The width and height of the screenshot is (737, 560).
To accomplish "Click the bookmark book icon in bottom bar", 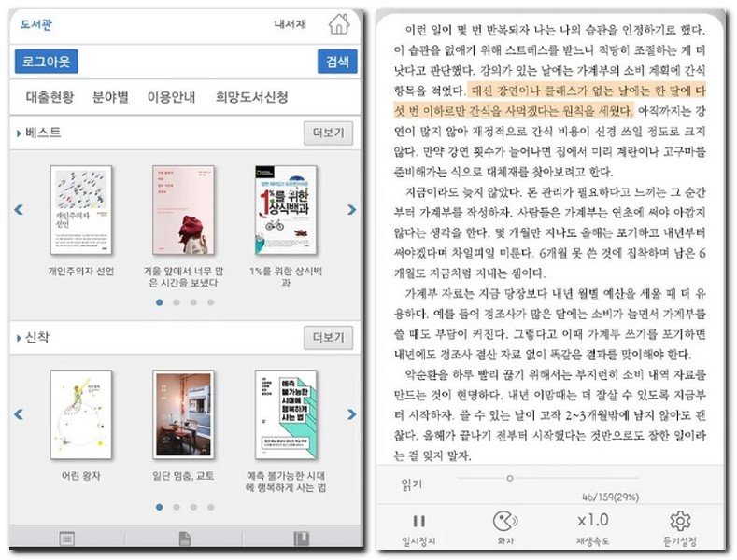I will pos(301,539).
